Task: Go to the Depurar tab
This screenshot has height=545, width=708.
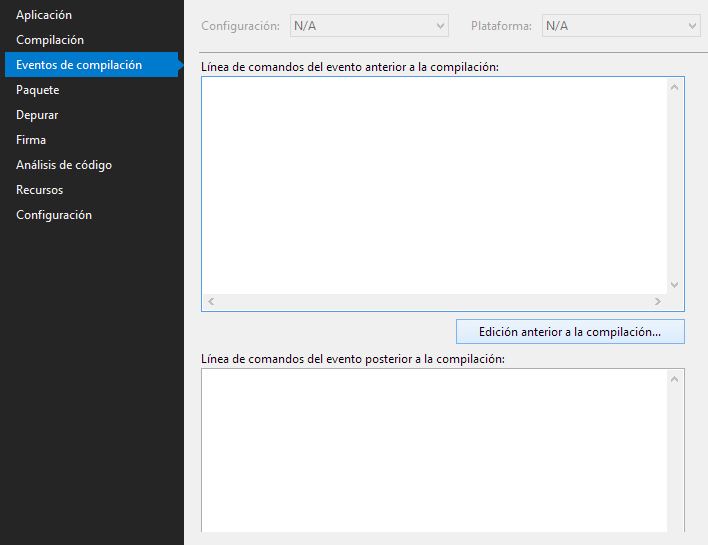Action: click(37, 115)
